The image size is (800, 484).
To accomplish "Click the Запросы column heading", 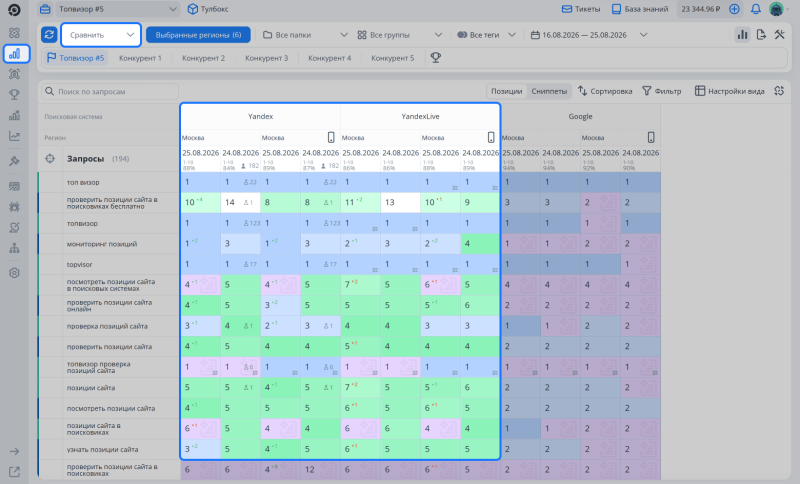I will click(85, 159).
